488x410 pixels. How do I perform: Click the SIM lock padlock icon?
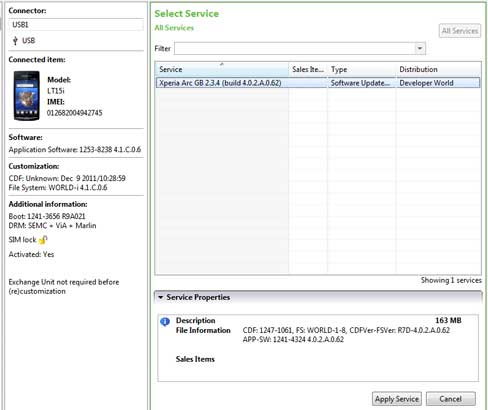click(43, 240)
